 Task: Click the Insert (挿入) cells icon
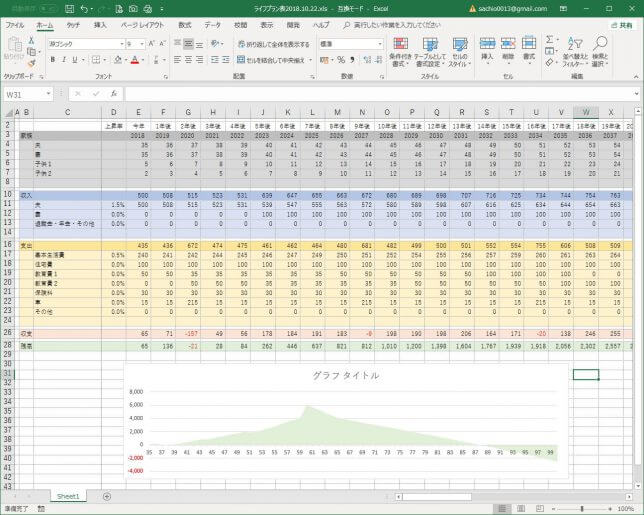pos(487,50)
